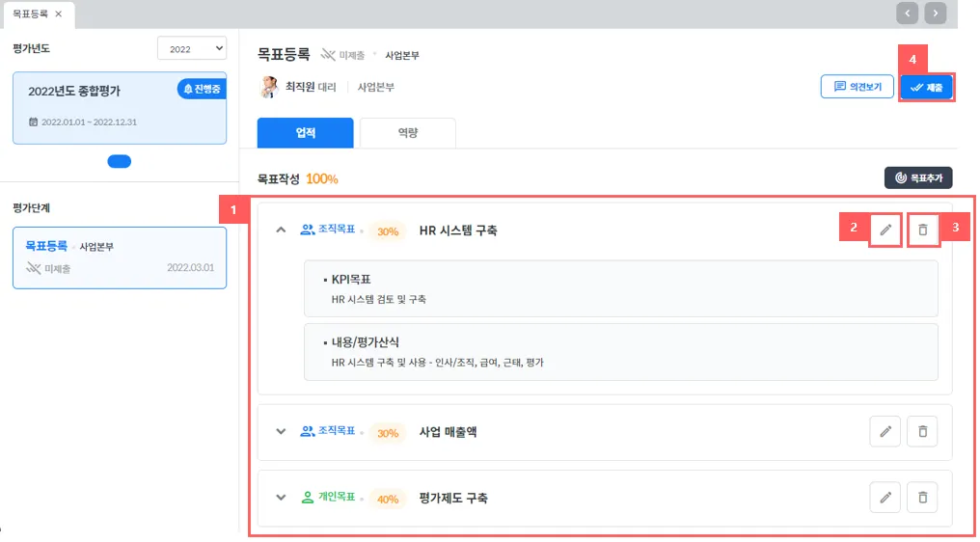Click the 최직원 profile avatar
Image resolution: width=980 pixels, height=542 pixels.
tap(269, 87)
